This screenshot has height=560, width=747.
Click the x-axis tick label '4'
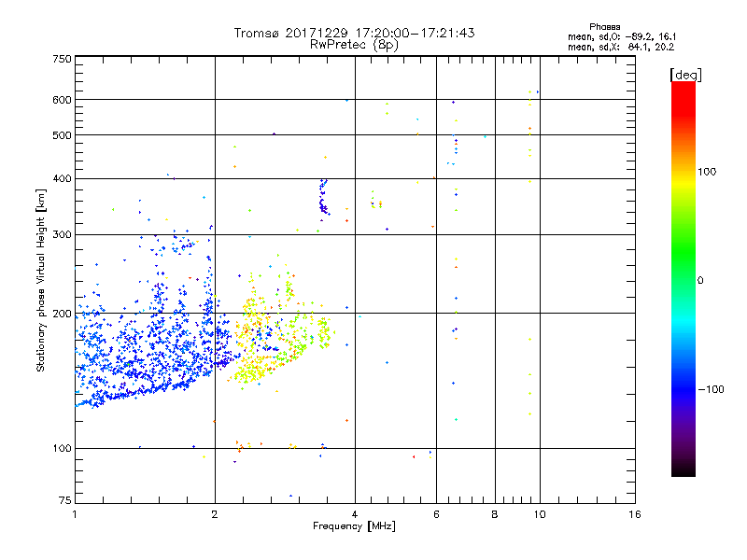(x=355, y=514)
